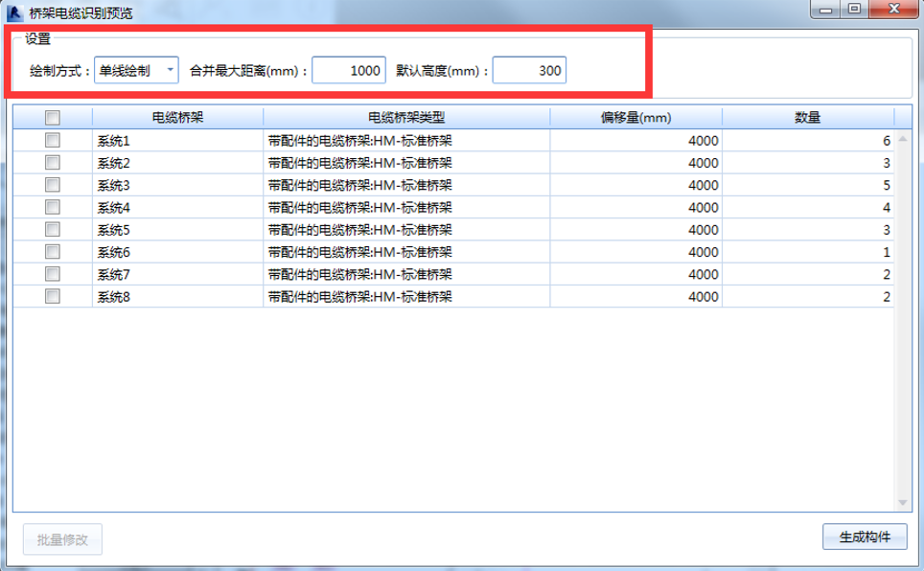Image resolution: width=924 pixels, height=571 pixels.
Task: Click quantity 1 in the 系统6 row
Action: coord(807,253)
